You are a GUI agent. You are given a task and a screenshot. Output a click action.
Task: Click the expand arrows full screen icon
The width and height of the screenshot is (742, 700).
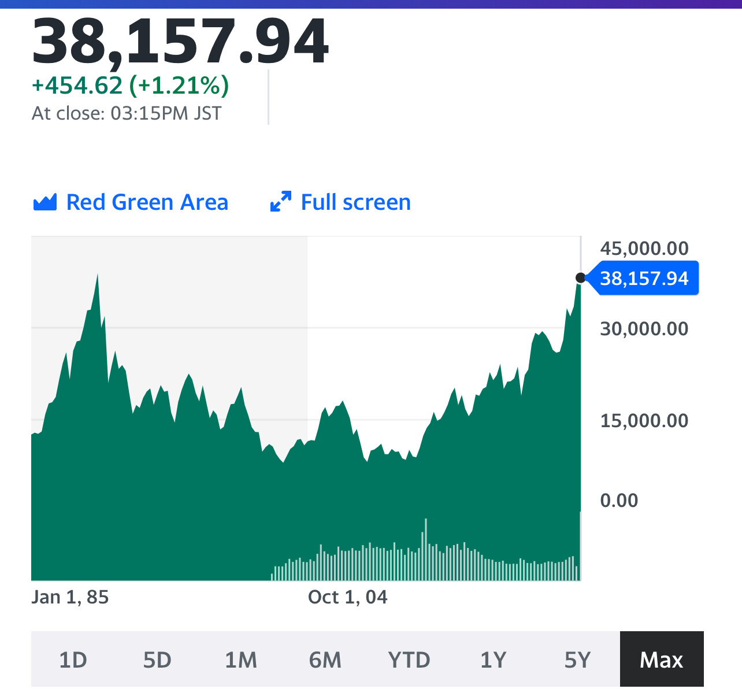[x=281, y=202]
